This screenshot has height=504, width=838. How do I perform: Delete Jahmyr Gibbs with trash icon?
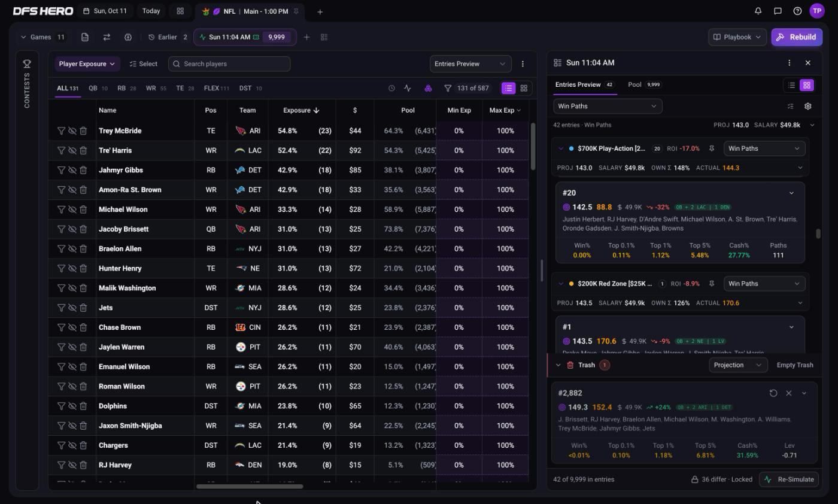pos(83,170)
